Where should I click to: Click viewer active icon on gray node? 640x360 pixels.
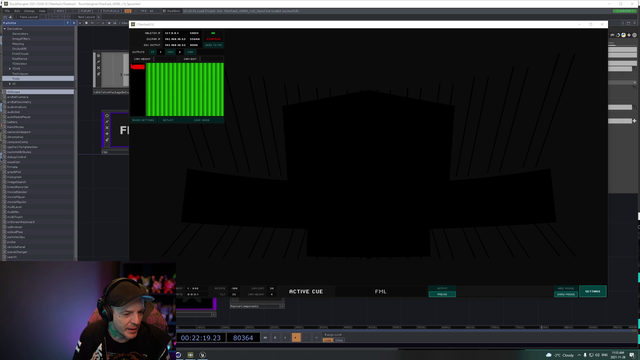point(98,56)
